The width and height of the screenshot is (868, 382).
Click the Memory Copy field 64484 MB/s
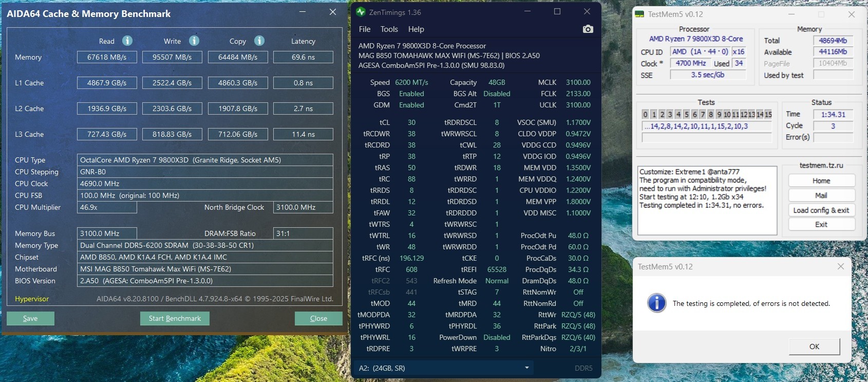238,57
